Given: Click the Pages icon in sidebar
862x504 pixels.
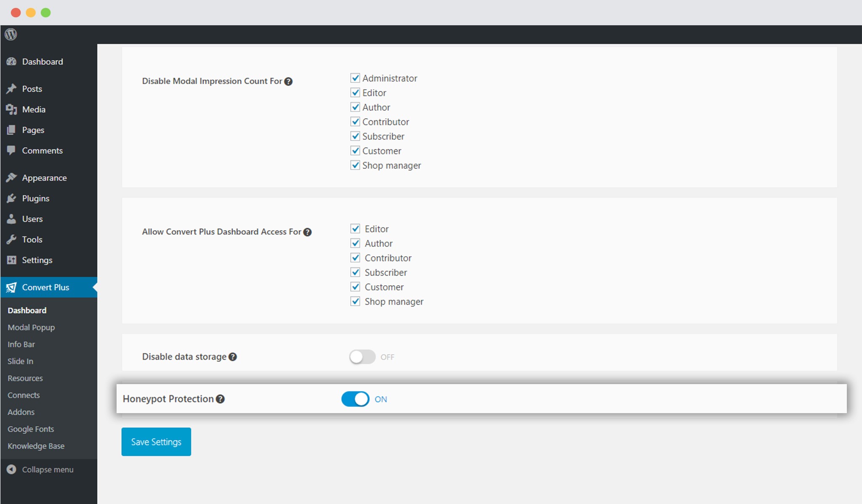Looking at the screenshot, I should click(11, 130).
